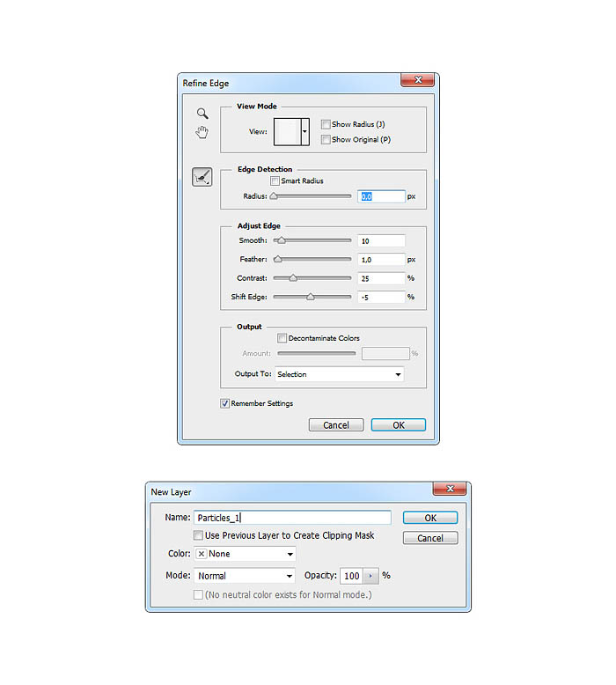This screenshot has width=616, height=685.
Task: Click the Amount percentage field
Action: [385, 353]
